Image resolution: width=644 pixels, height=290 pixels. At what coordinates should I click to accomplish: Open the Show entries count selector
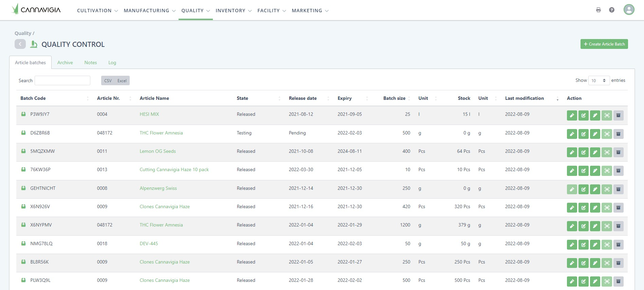pyautogui.click(x=599, y=80)
